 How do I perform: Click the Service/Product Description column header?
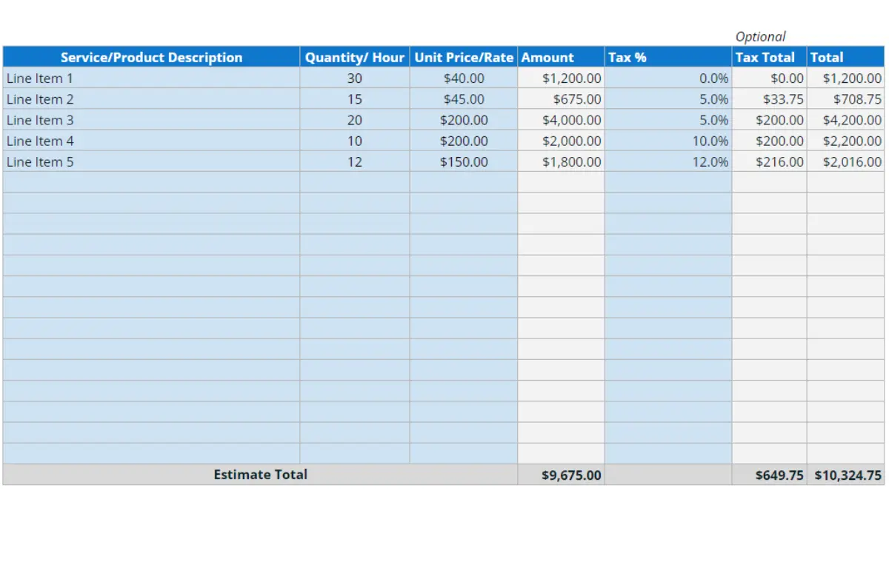pos(151,57)
